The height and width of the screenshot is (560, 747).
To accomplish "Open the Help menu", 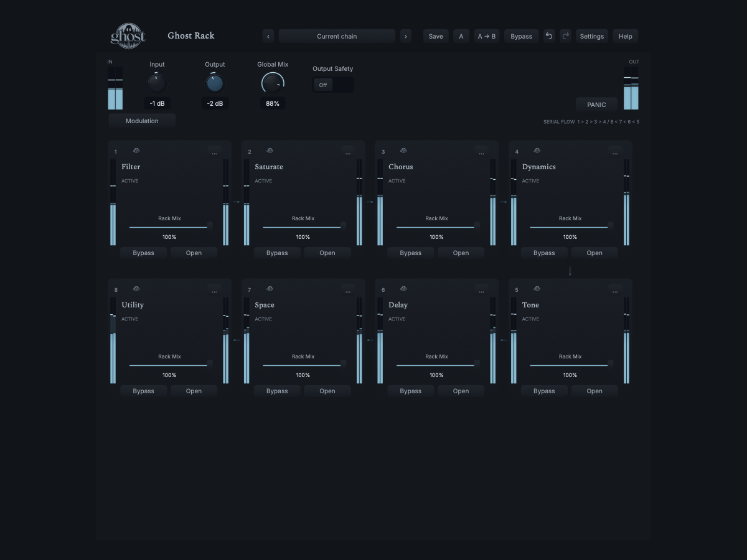I will click(x=626, y=36).
